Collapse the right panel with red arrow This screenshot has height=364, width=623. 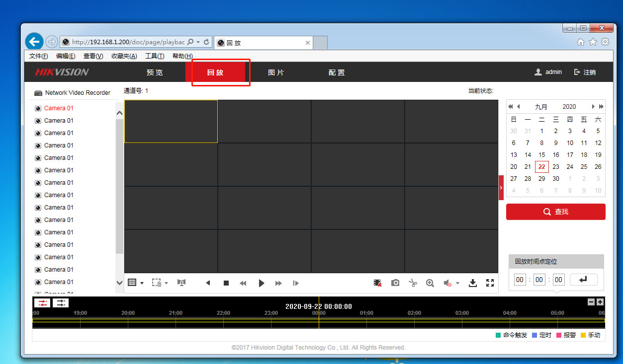click(501, 188)
